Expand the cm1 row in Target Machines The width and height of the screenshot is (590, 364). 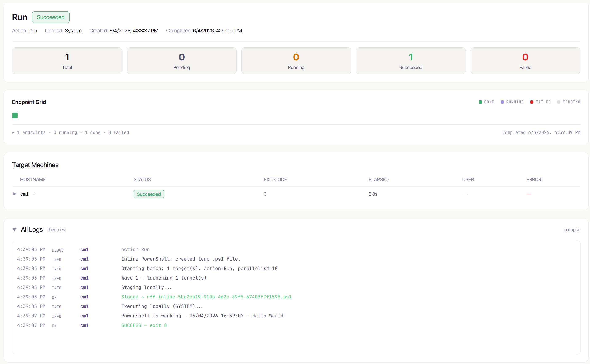[x=15, y=194]
